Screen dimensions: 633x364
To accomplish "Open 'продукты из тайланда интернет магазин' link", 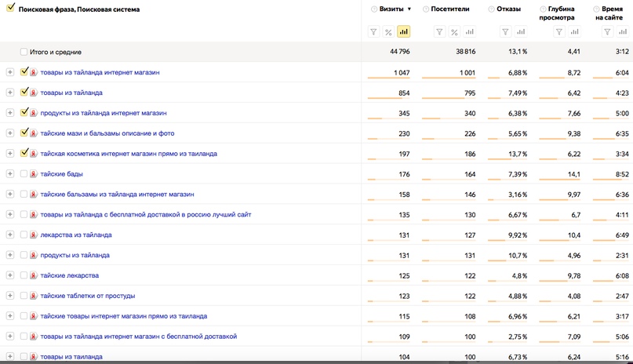I will [x=104, y=113].
